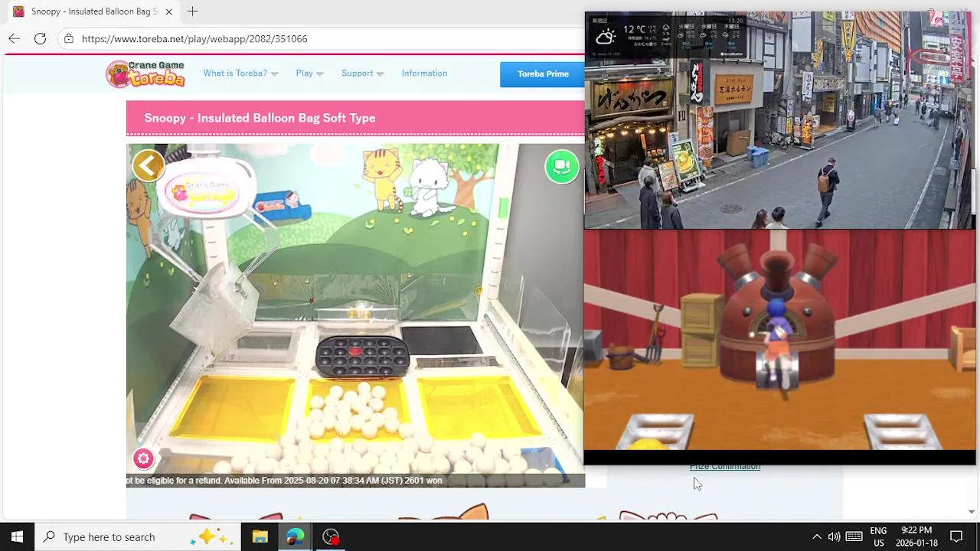Click the address bar URL field

point(322,38)
